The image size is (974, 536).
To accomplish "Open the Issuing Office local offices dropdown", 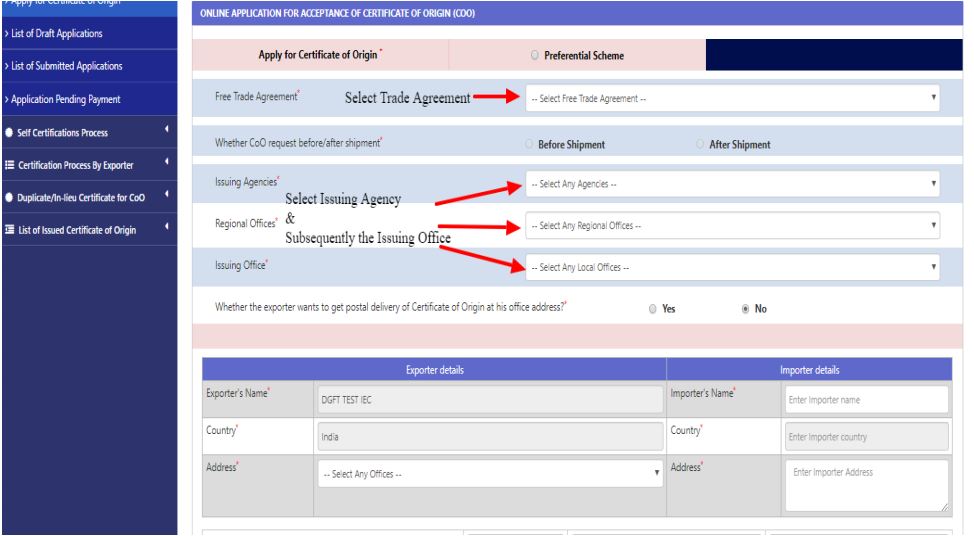I will point(733,267).
